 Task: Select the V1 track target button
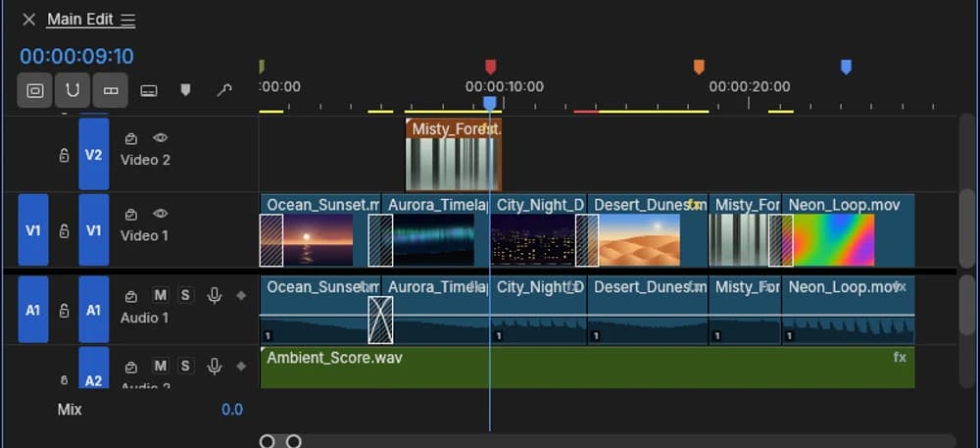click(94, 230)
